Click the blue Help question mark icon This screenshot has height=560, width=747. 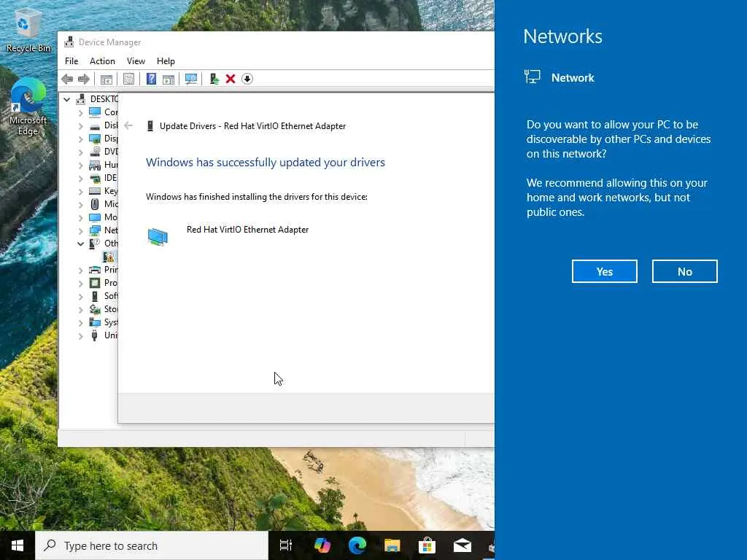[151, 79]
